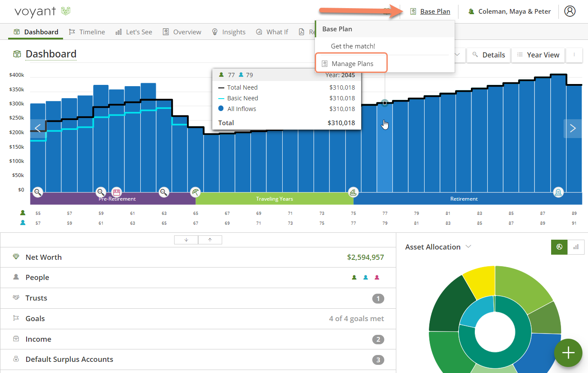
Task: Click the Trusts count badge 1
Action: tap(378, 298)
